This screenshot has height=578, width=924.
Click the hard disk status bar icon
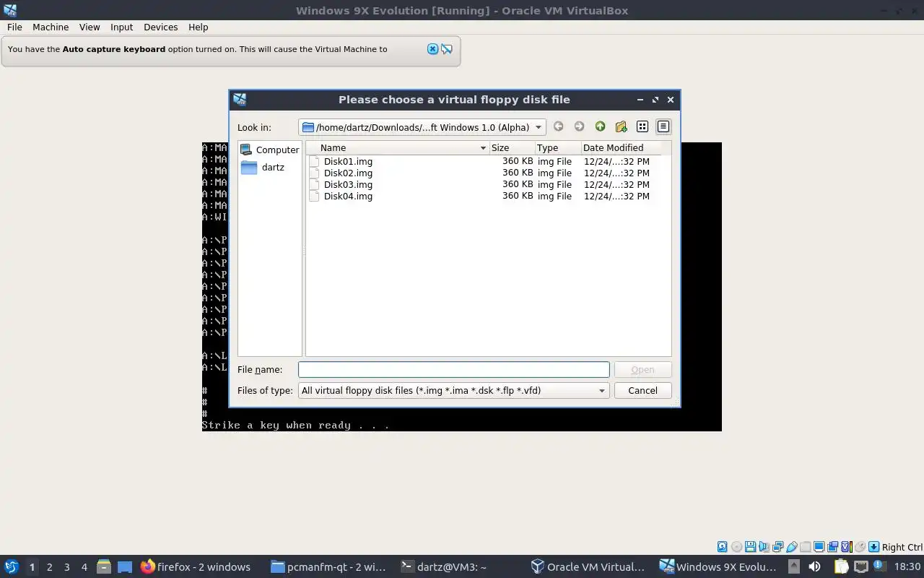click(x=722, y=547)
